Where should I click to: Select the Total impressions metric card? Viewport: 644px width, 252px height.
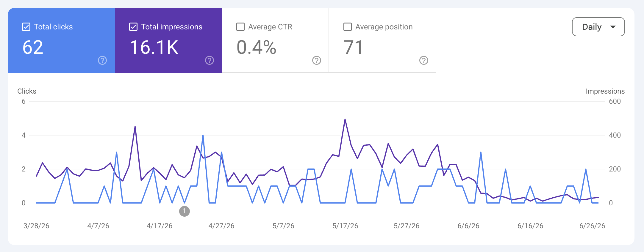point(168,40)
